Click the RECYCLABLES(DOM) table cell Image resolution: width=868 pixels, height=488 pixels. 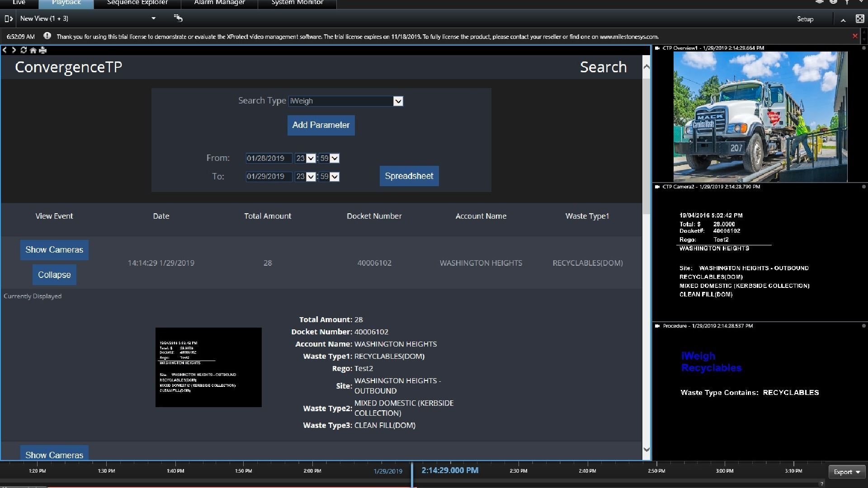tap(588, 263)
